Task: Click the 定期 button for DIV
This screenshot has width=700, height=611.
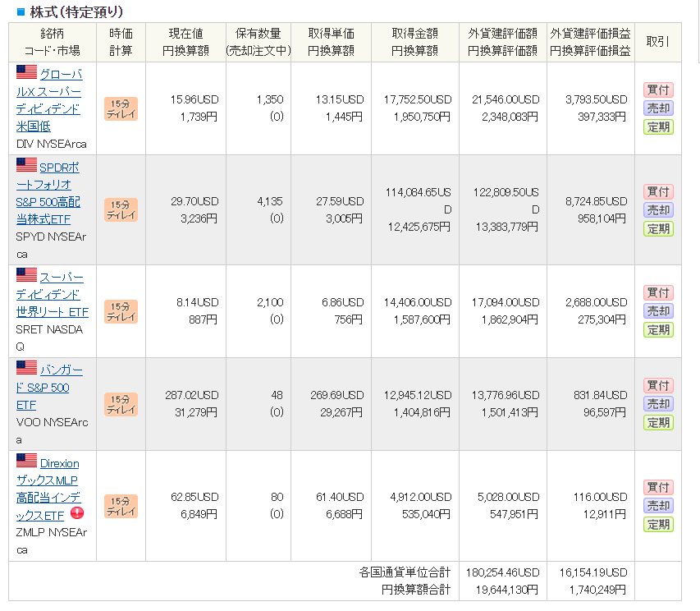Action: pos(658,127)
